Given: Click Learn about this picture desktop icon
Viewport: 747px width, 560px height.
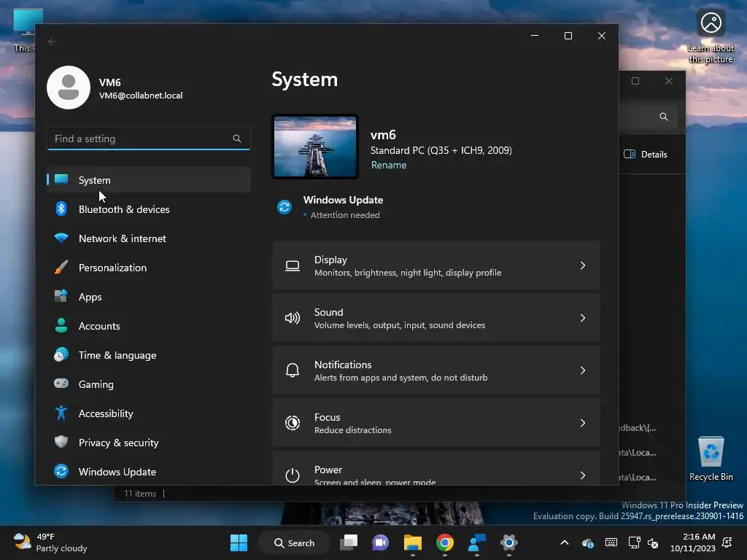Looking at the screenshot, I should 711,36.
